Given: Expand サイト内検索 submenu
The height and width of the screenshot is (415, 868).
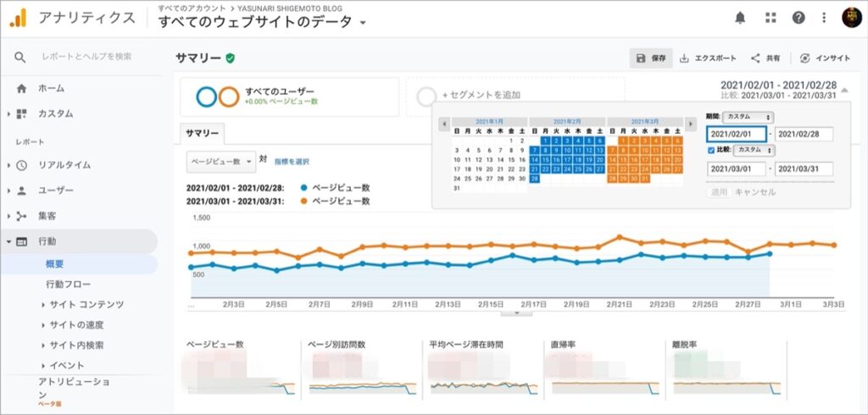Looking at the screenshot, I should (43, 346).
